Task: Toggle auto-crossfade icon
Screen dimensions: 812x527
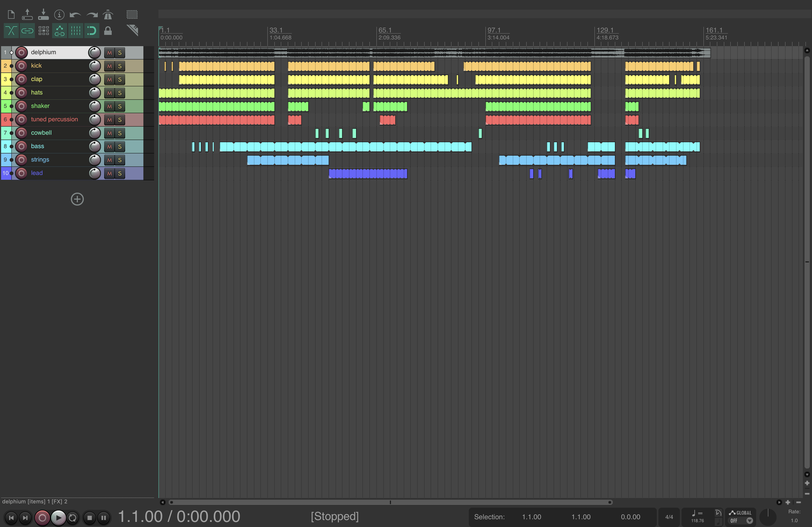Action: (x=11, y=31)
